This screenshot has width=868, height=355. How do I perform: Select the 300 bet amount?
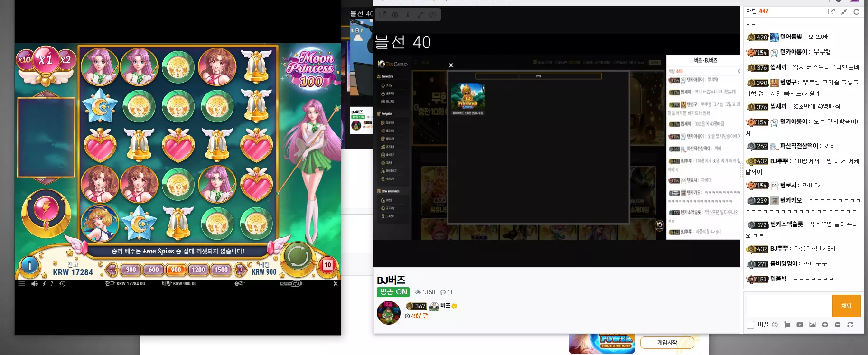click(x=131, y=270)
